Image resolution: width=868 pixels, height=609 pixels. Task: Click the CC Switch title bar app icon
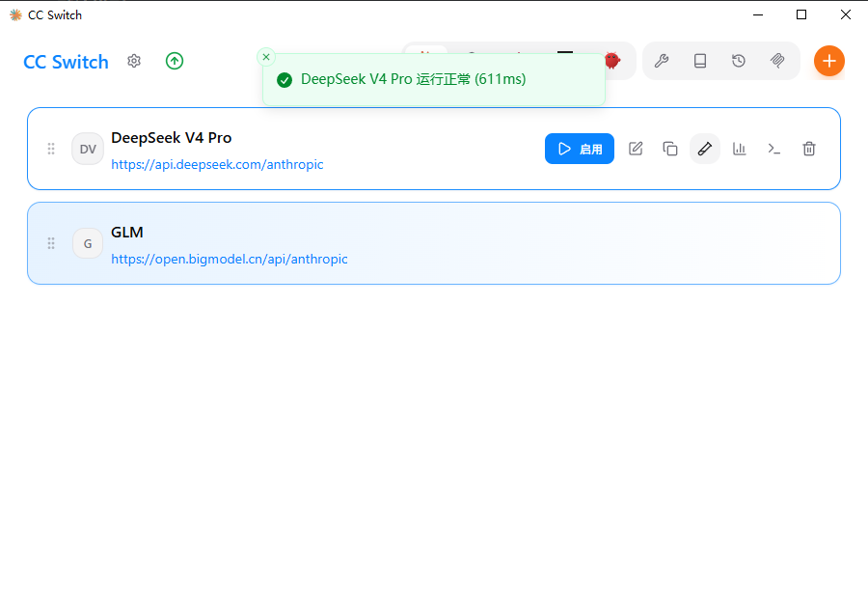[x=16, y=15]
